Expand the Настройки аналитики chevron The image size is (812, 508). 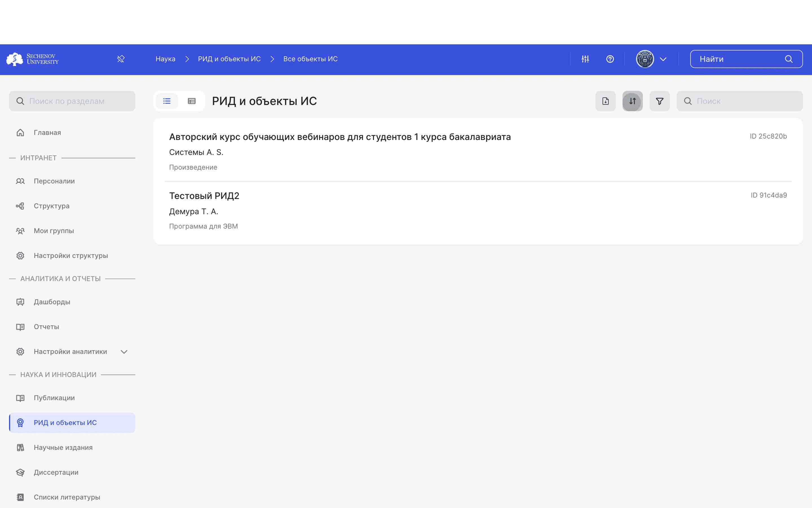124,352
